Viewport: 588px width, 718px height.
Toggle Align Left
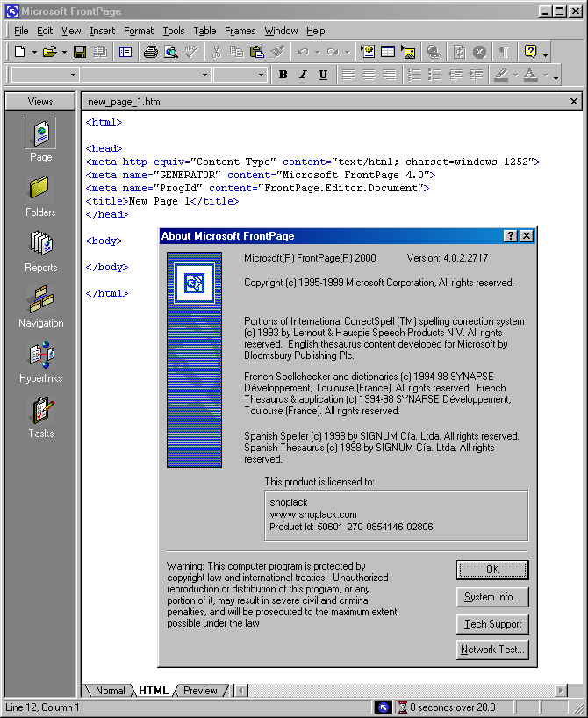pos(348,75)
